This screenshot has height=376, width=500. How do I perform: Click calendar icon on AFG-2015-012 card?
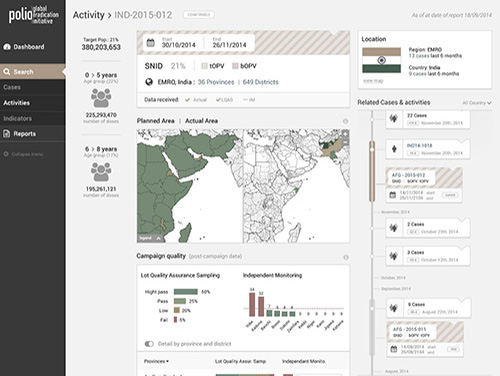click(393, 195)
